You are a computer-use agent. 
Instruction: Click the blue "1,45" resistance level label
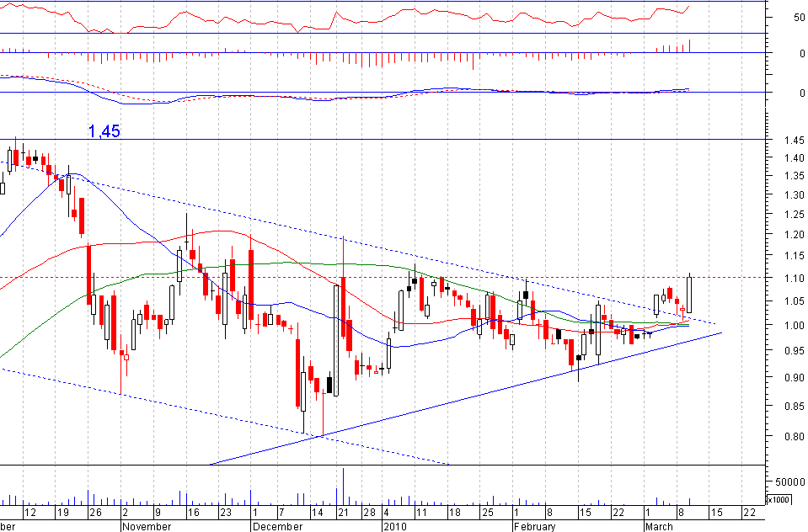tap(104, 130)
